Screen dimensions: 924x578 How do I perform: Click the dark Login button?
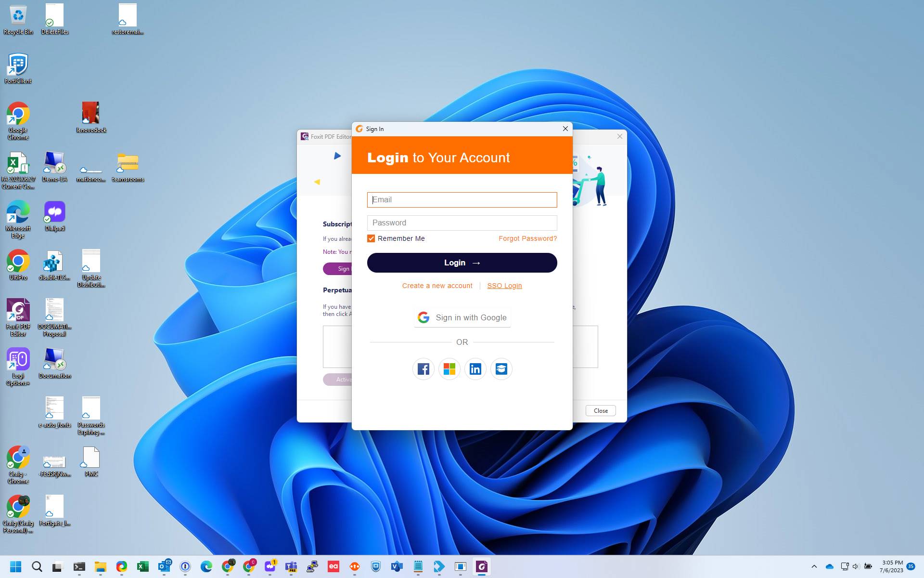click(462, 263)
